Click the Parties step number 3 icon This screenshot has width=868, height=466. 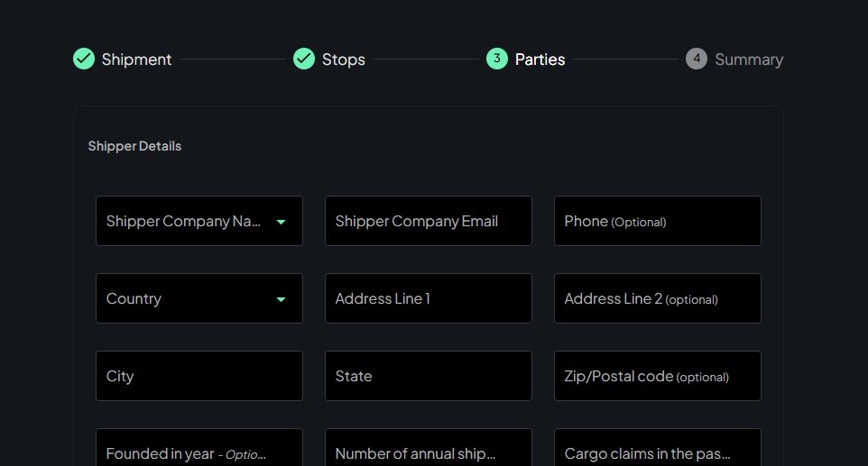[497, 59]
